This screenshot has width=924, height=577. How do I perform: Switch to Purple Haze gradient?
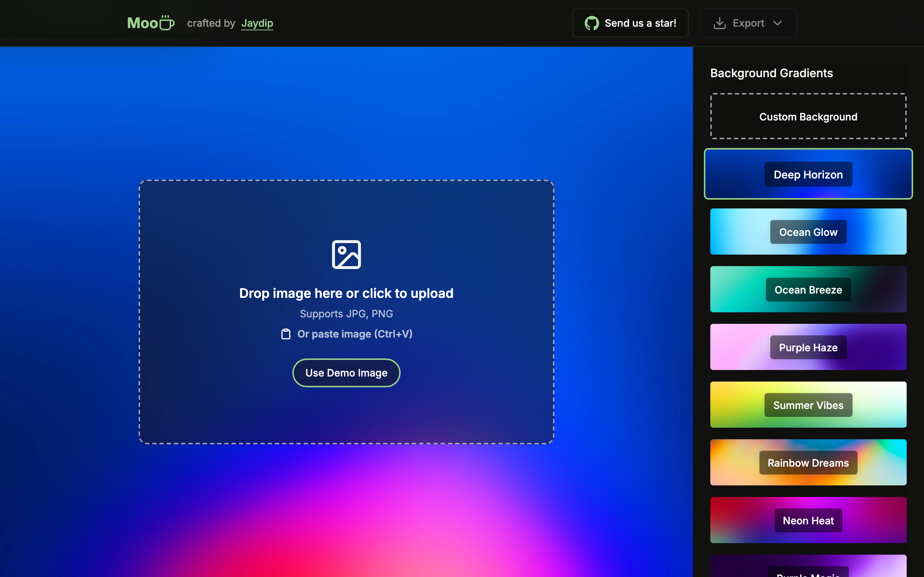click(808, 347)
